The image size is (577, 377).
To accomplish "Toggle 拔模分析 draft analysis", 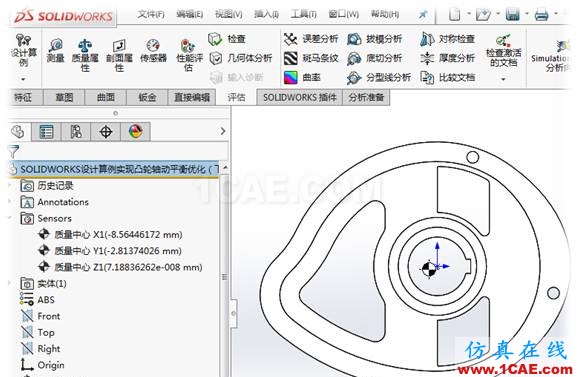I will pyautogui.click(x=375, y=39).
